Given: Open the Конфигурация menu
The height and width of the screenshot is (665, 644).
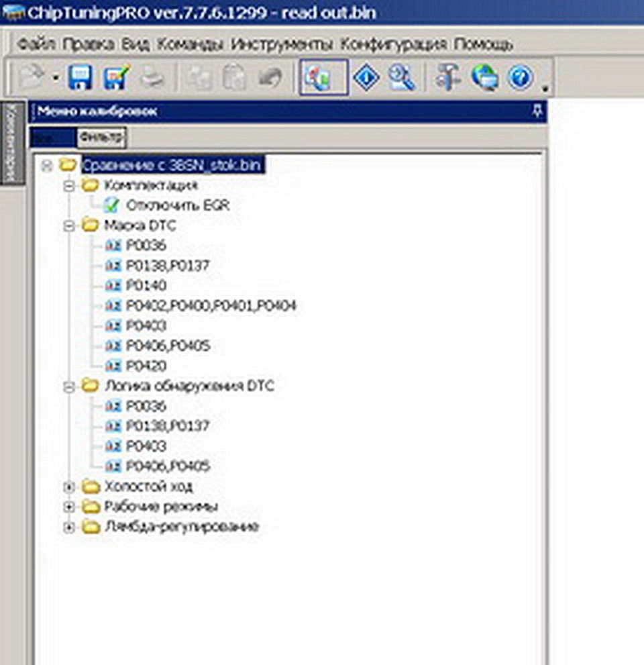Looking at the screenshot, I should (x=393, y=44).
